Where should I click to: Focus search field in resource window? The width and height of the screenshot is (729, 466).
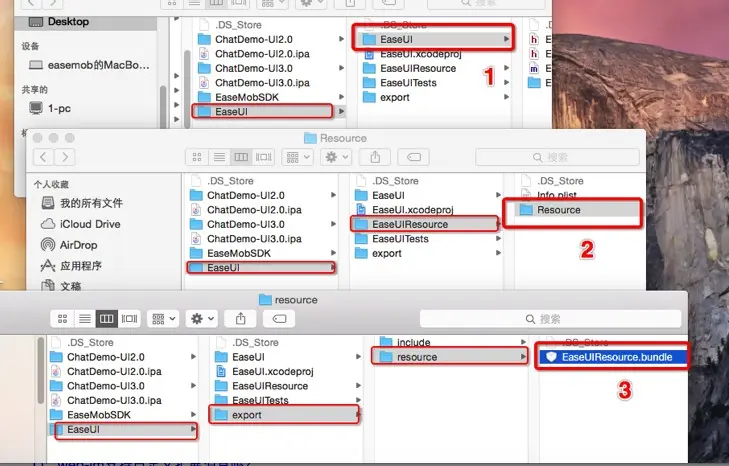550,319
